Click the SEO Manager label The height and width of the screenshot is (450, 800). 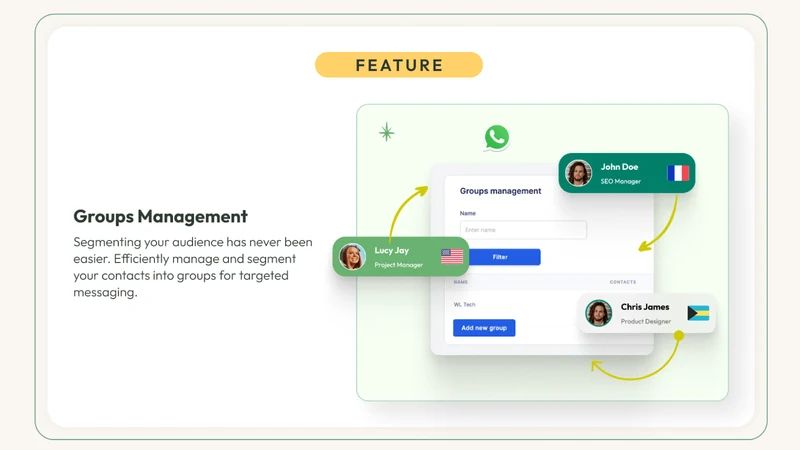(x=621, y=181)
